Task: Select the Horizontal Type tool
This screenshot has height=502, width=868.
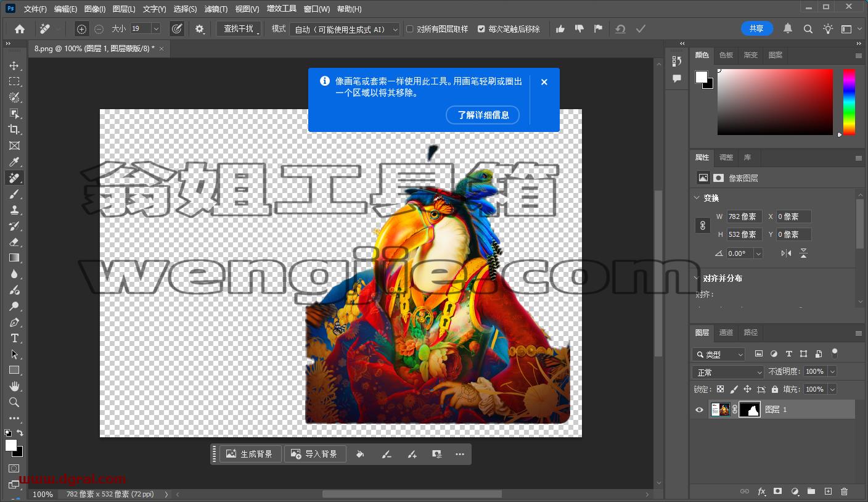Action: point(14,338)
